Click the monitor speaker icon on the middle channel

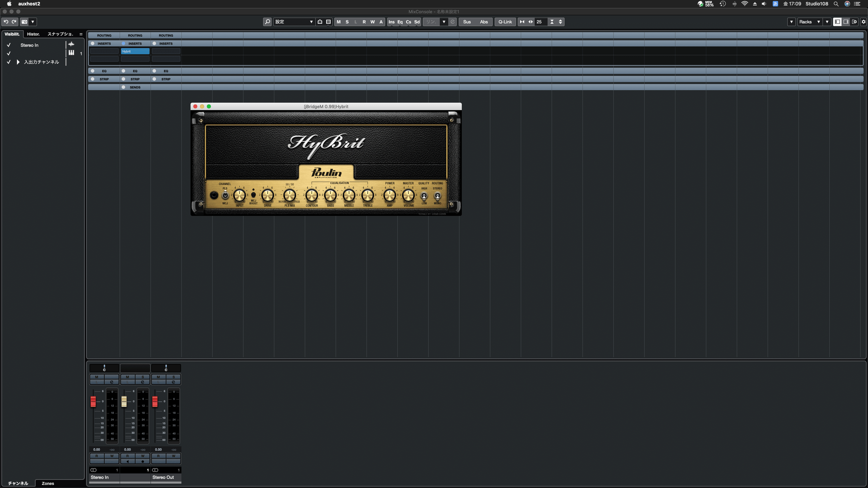coord(127,462)
